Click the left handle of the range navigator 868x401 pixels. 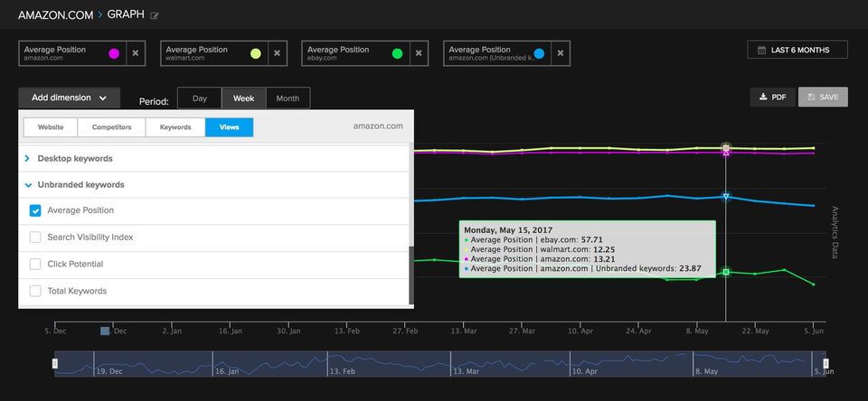(x=55, y=363)
